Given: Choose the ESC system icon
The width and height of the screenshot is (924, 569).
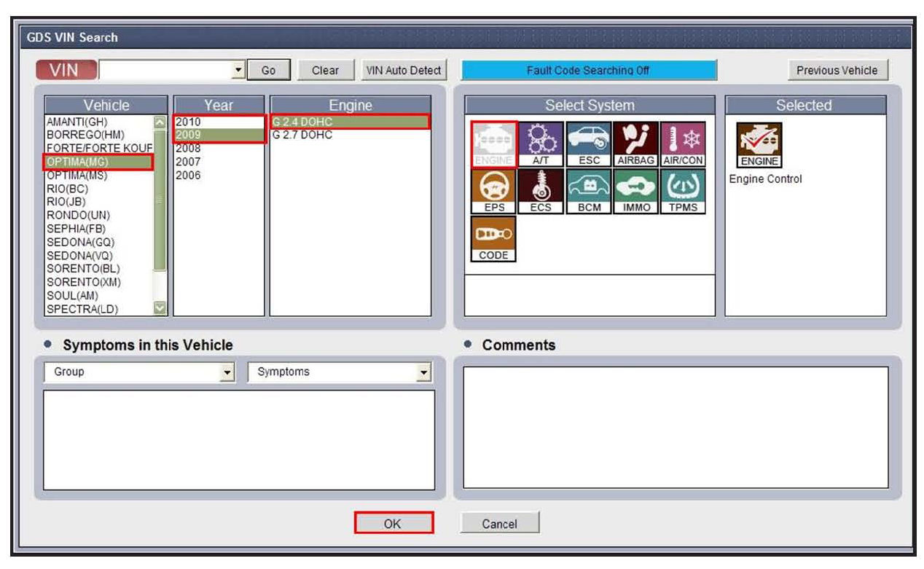Looking at the screenshot, I should pyautogui.click(x=589, y=144).
